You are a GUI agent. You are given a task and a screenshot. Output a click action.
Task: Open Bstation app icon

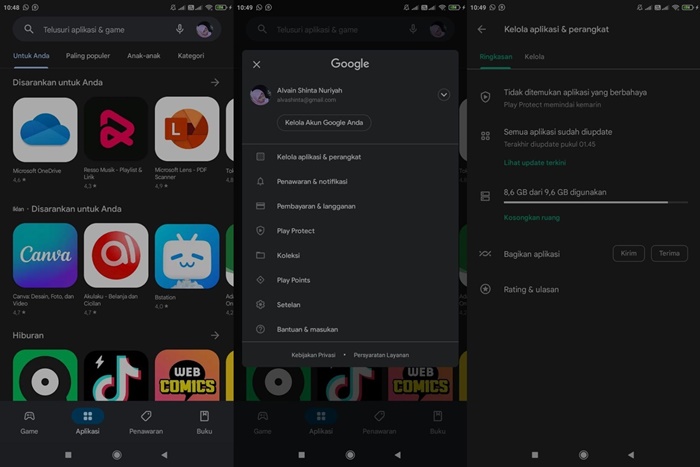(x=187, y=255)
